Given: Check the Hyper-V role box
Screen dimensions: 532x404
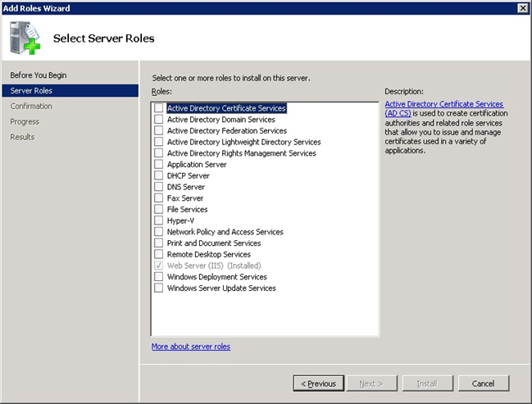Looking at the screenshot, I should 159,220.
